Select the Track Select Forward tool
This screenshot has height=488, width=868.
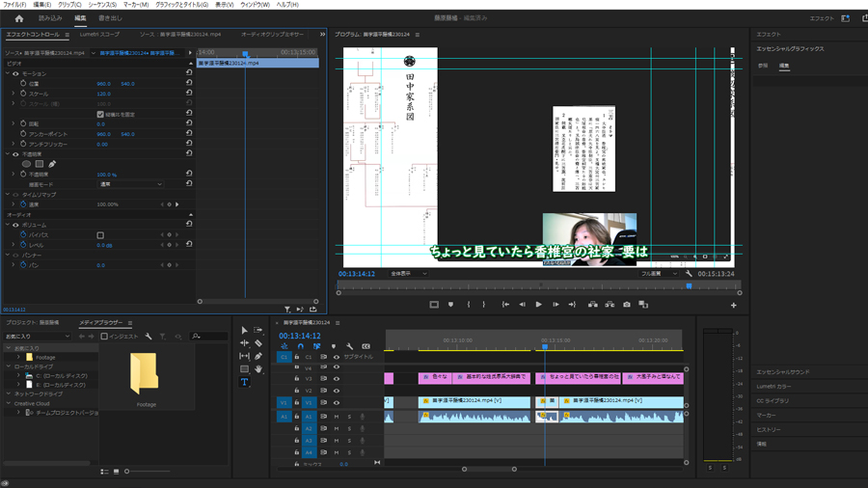coord(258,330)
